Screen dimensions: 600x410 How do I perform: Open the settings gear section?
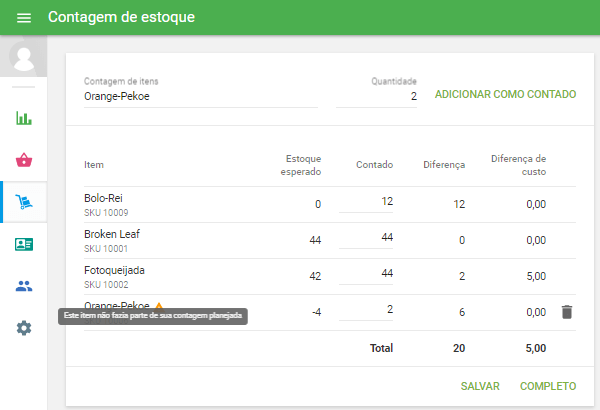24,327
